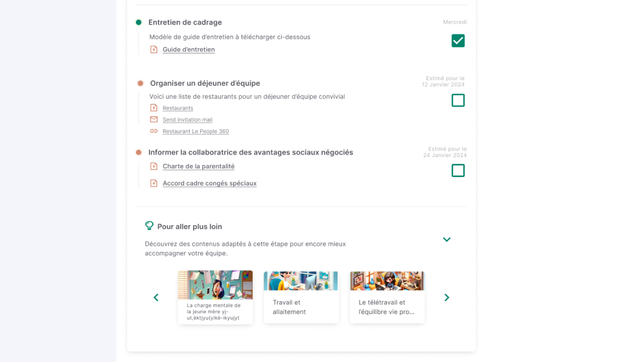Click download icon beside Guide d'entretien

point(154,49)
